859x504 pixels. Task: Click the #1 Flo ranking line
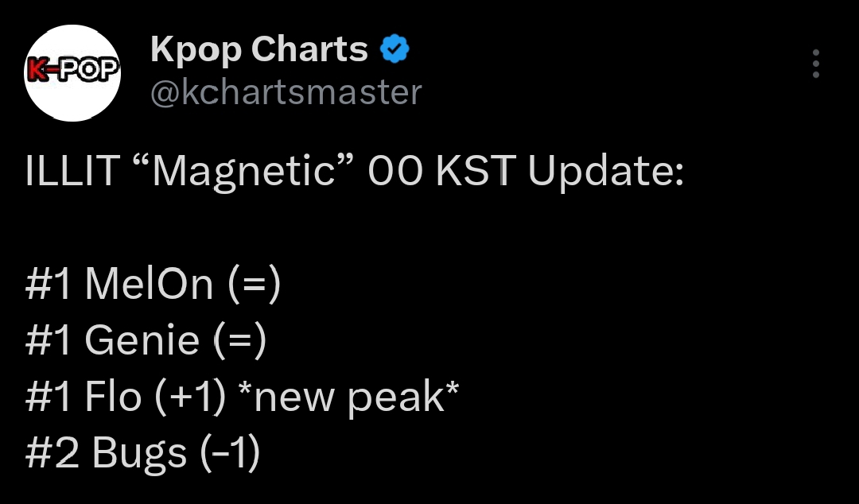pos(242,397)
